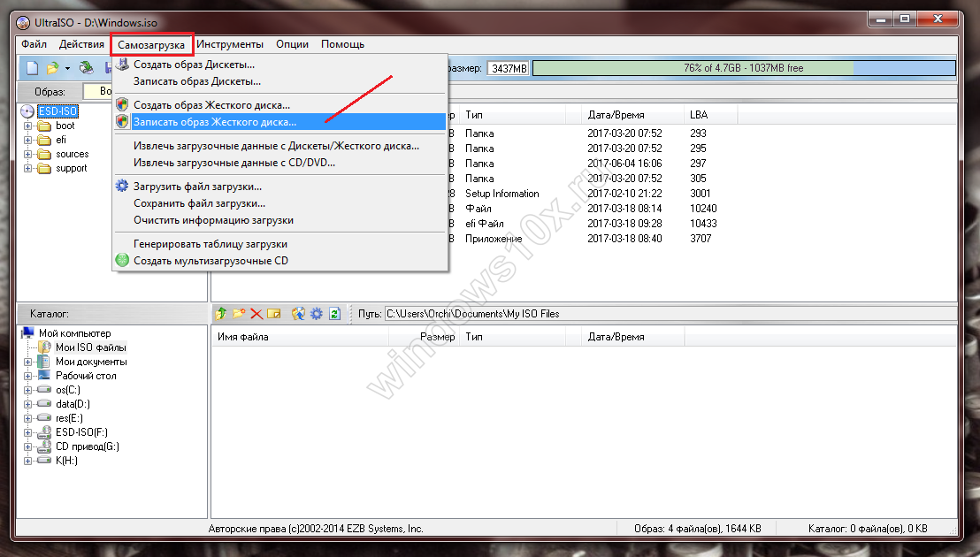Expand the support folder node
980x557 pixels.
[27, 169]
